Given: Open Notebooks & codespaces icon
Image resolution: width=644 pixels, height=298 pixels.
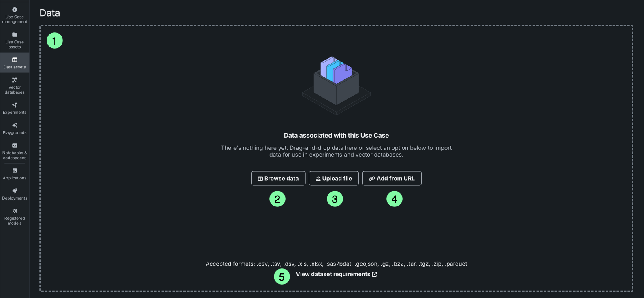Looking at the screenshot, I should pyautogui.click(x=15, y=146).
